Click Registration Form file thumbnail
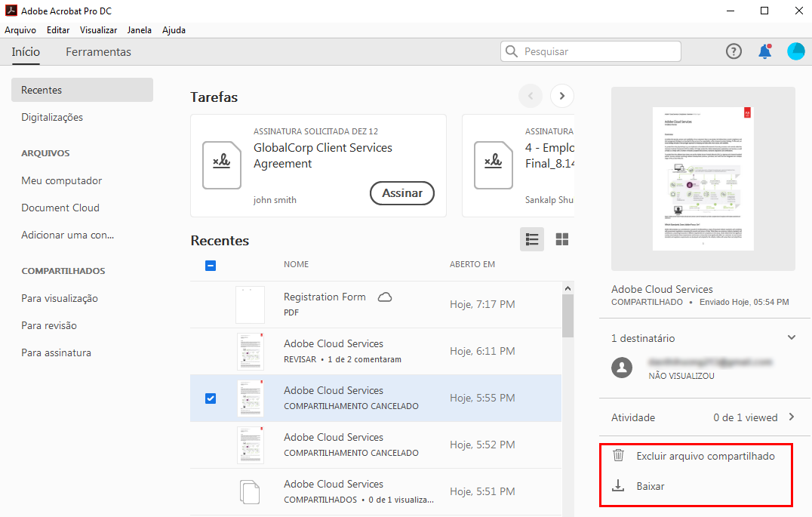The height and width of the screenshot is (517, 812). click(250, 305)
